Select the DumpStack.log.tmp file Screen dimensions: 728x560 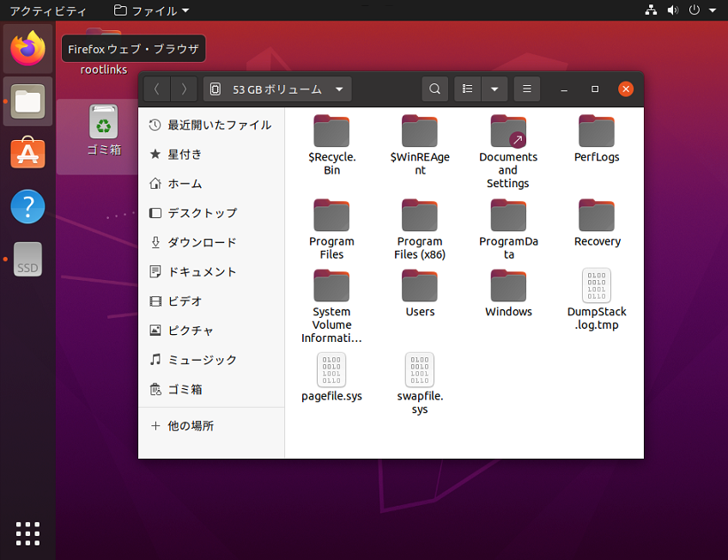pos(597,299)
